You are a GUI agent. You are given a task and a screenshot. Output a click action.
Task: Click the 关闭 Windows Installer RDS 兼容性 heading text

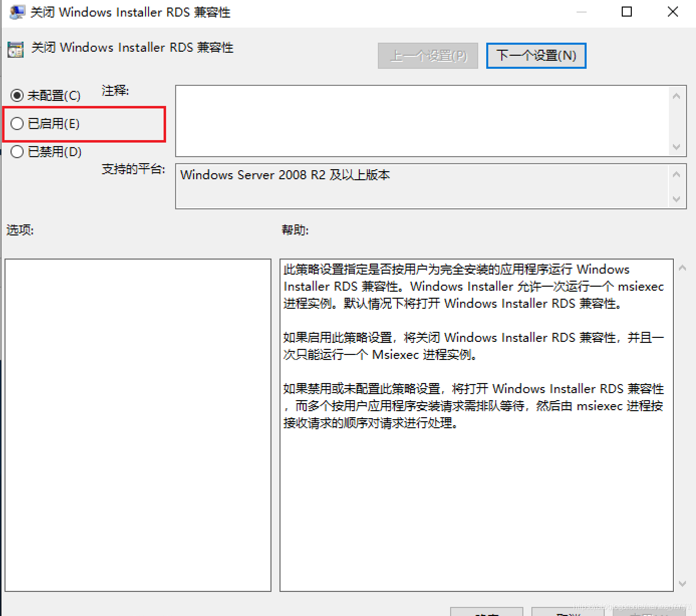pos(132,47)
